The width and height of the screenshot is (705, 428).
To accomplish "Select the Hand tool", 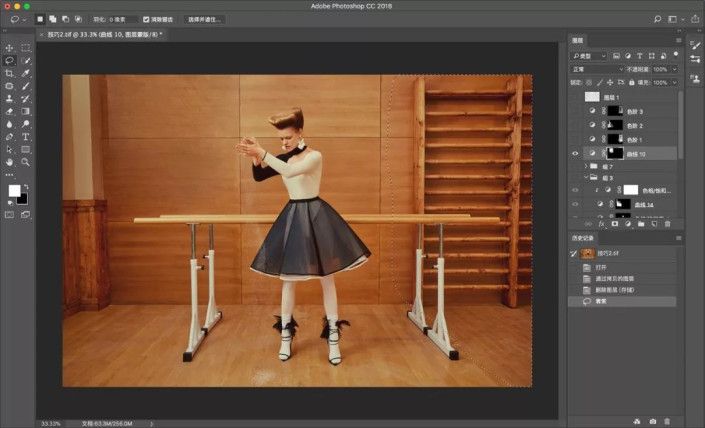I will [9, 162].
